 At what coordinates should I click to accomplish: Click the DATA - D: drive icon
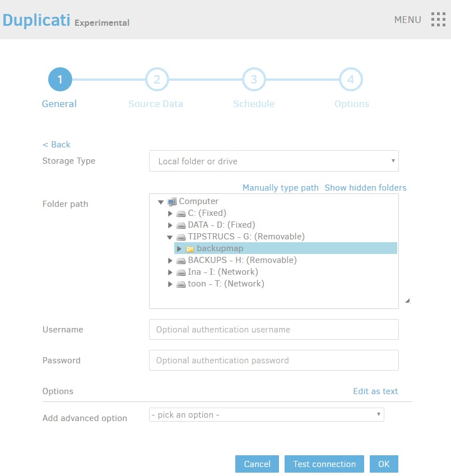click(x=181, y=225)
